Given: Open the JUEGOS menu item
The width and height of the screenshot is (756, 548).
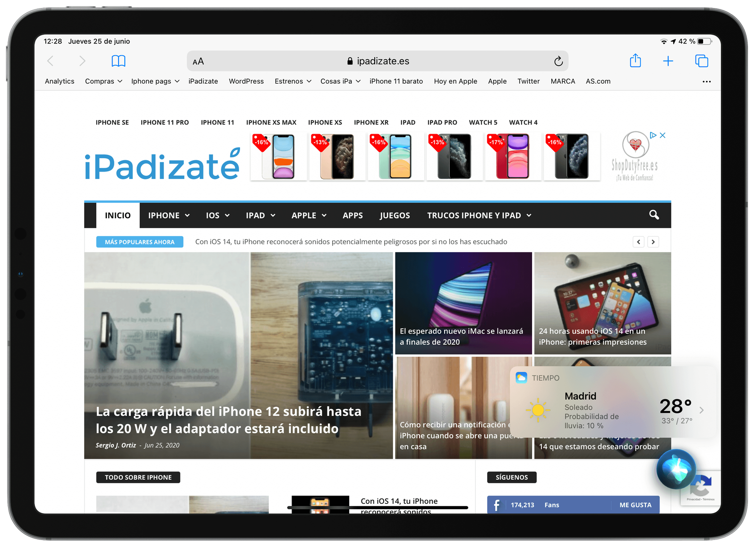Looking at the screenshot, I should 395,215.
